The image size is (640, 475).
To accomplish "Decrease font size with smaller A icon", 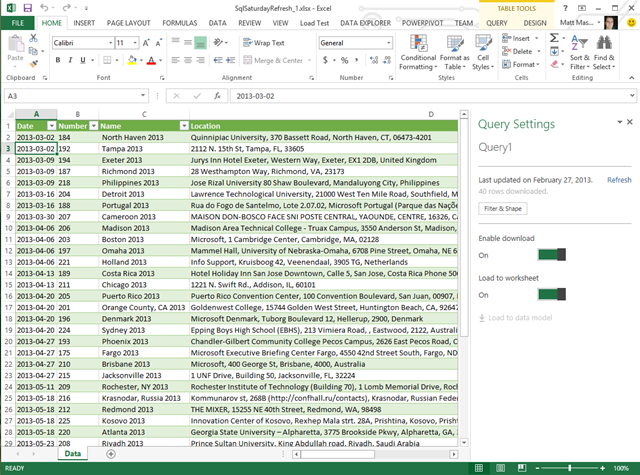I will tap(158, 42).
